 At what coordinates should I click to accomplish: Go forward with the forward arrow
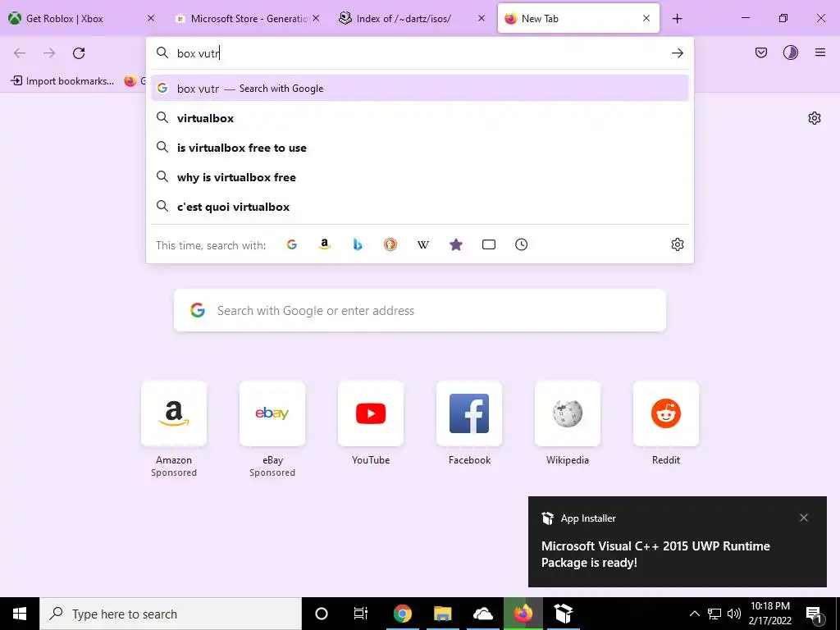tap(49, 52)
